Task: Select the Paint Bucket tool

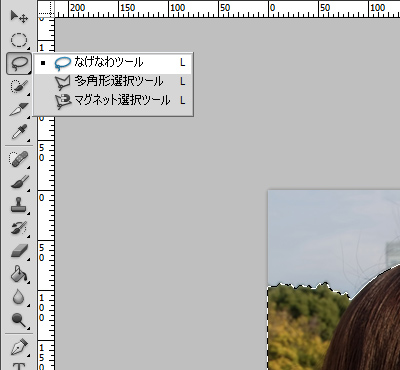Action: click(19, 274)
